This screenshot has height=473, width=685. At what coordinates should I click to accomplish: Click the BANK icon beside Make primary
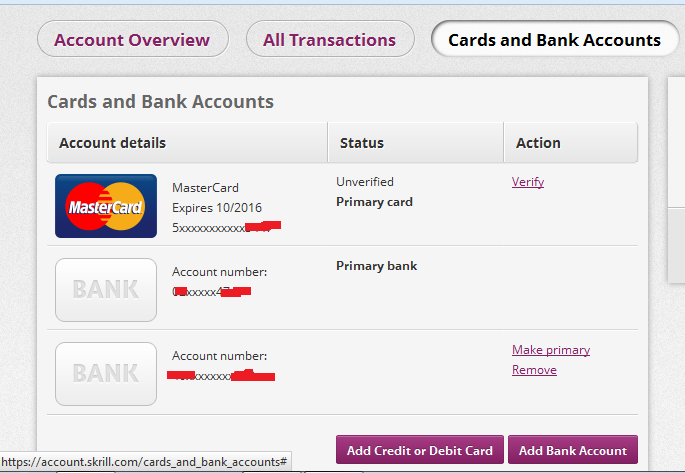(106, 374)
